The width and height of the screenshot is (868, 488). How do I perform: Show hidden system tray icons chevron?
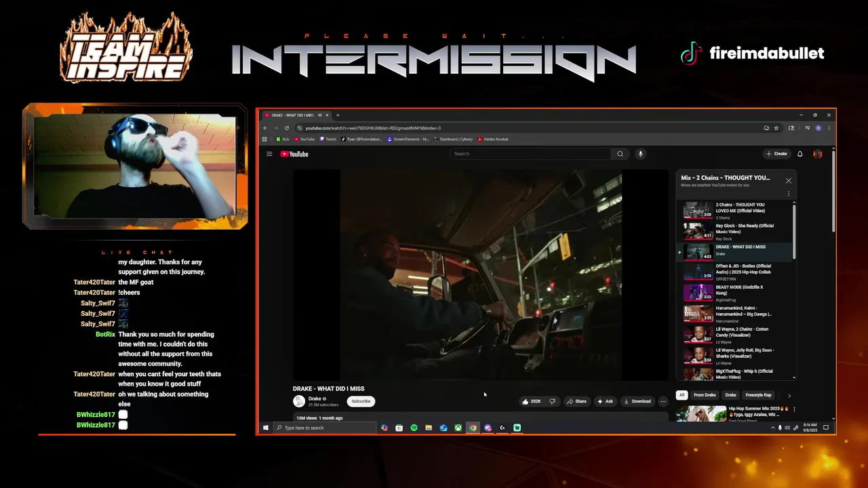coord(772,428)
